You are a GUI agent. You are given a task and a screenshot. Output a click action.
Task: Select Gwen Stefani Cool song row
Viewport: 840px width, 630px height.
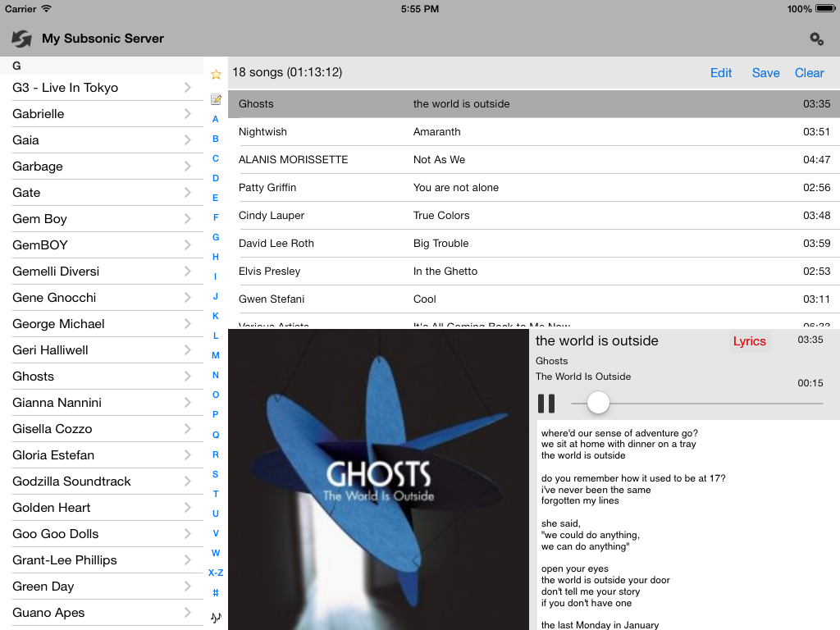click(534, 299)
